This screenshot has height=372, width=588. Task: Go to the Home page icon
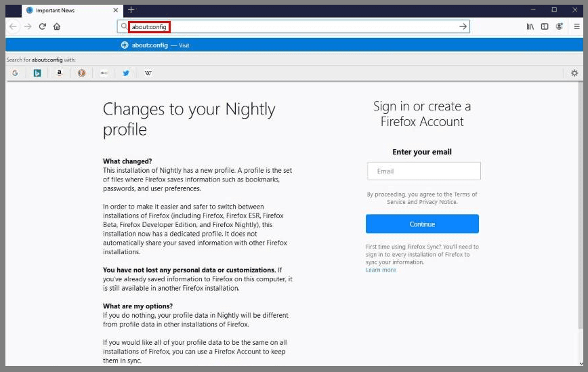point(57,26)
